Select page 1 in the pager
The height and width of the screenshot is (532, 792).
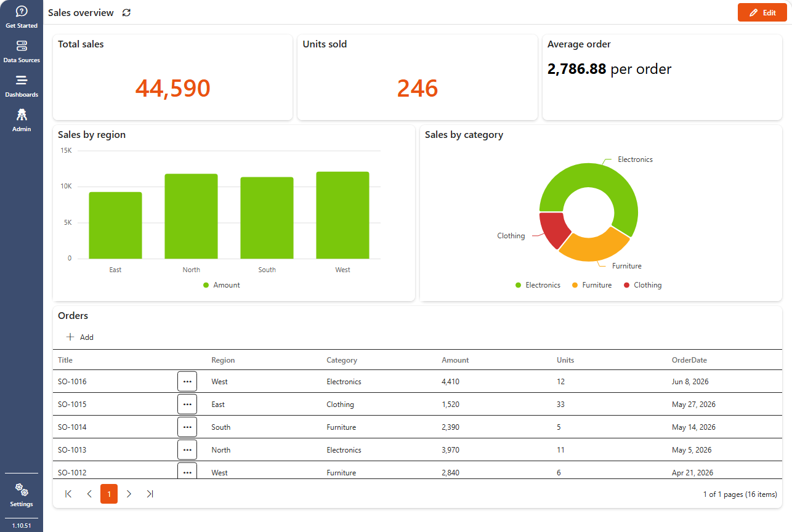pos(109,494)
